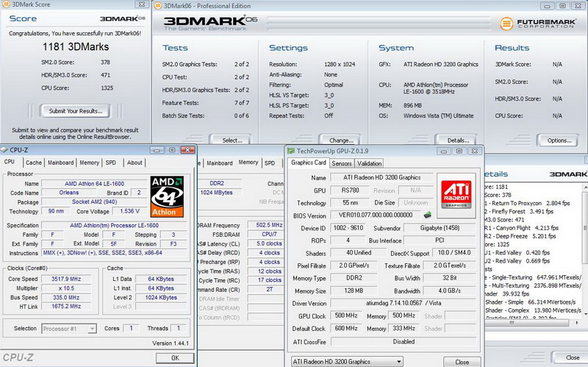Click the Futuremark Corporation logo icon

click(506, 24)
